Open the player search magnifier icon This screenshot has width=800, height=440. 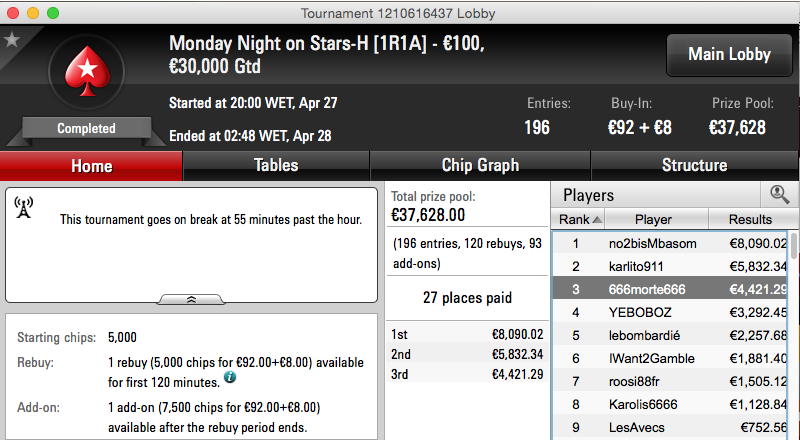[x=779, y=194]
